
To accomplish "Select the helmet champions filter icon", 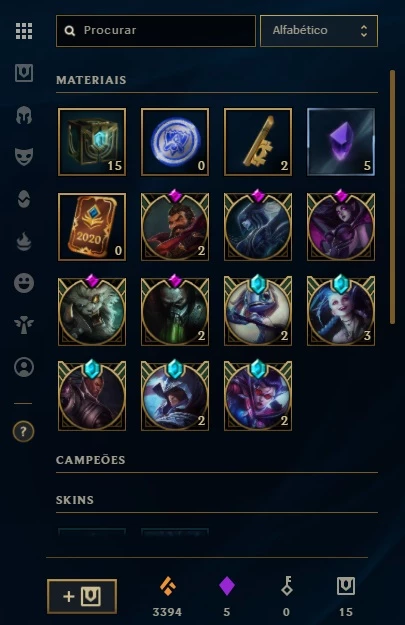I will coord(24,115).
